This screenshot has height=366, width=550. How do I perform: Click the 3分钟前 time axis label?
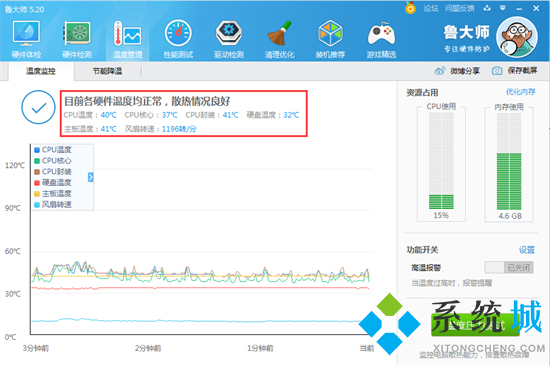[x=36, y=348]
